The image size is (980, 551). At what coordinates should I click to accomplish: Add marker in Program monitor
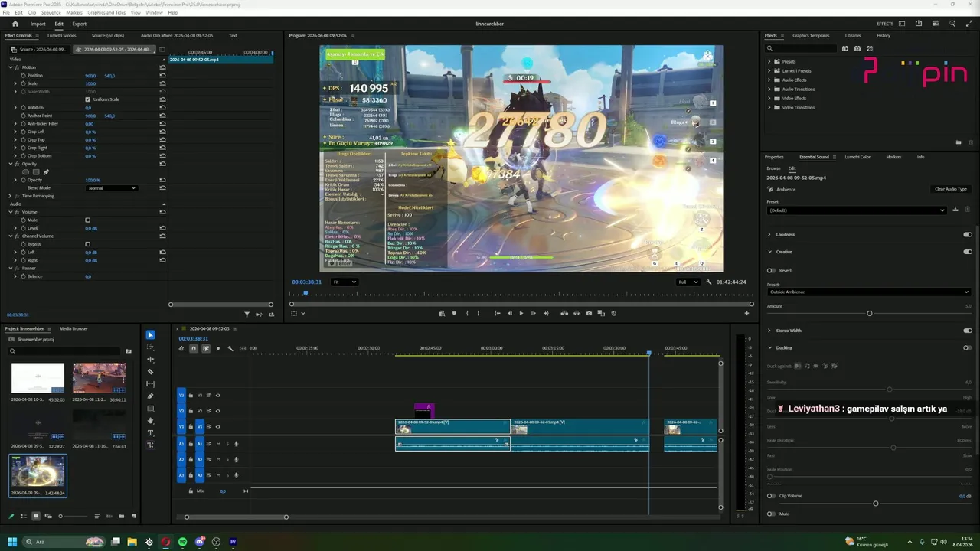click(454, 313)
